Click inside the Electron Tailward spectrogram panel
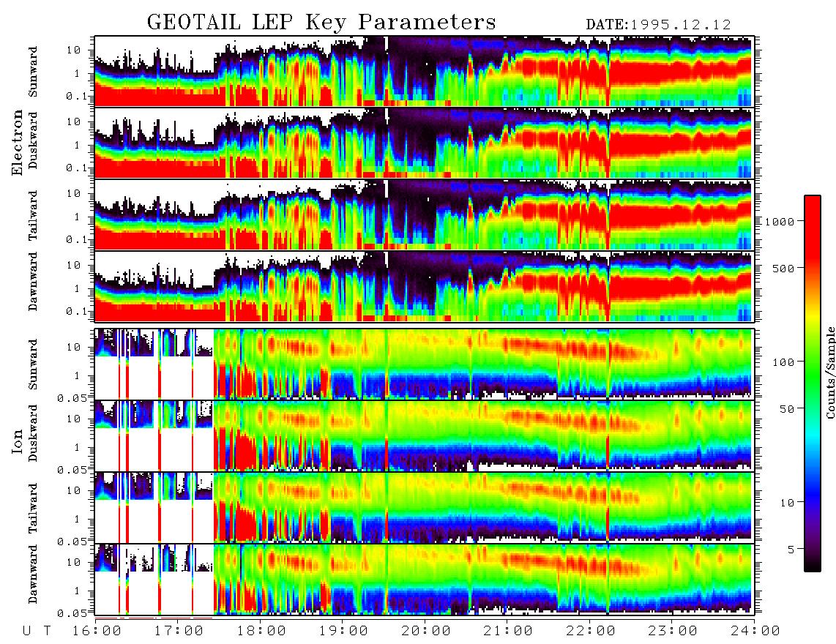Viewport: 836px width, 644px height. pos(424,215)
